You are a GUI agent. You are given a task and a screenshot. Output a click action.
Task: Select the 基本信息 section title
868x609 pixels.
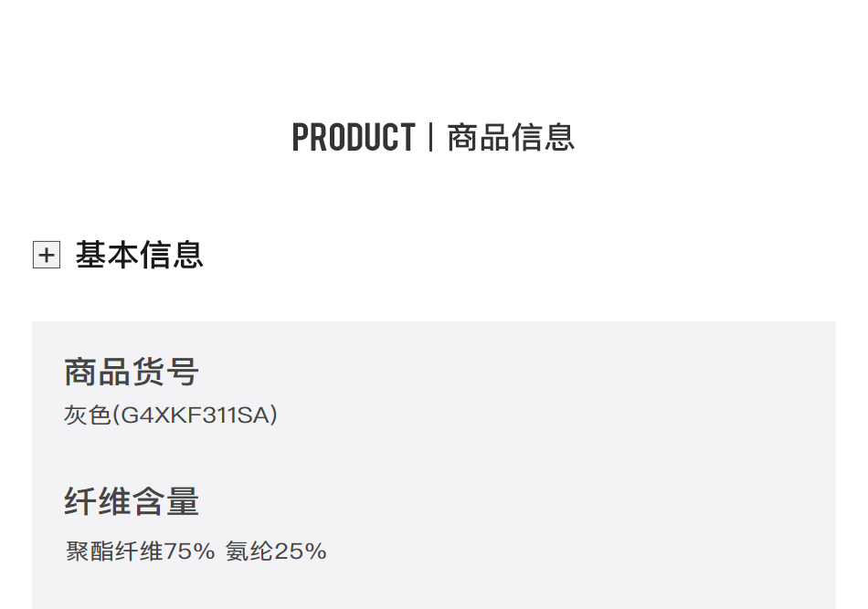coord(140,255)
